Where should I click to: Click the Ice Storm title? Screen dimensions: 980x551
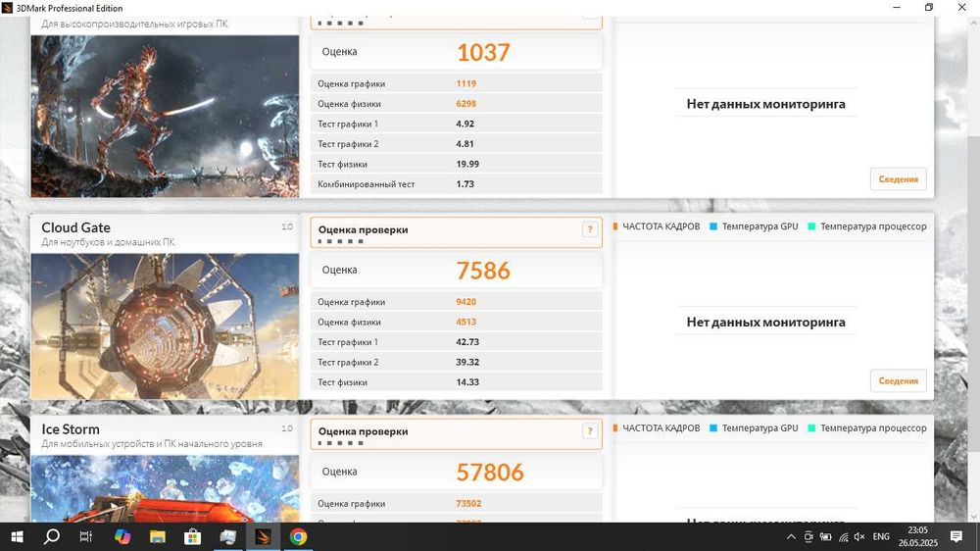tap(70, 429)
